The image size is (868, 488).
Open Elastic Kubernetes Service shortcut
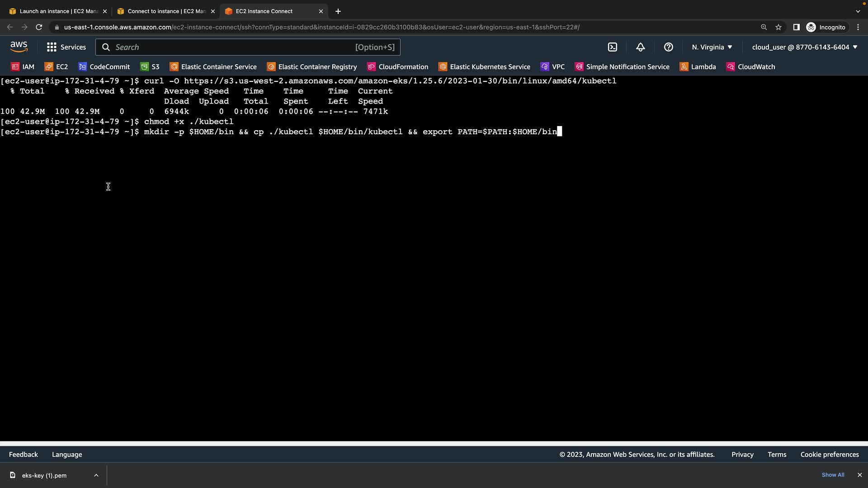point(485,67)
